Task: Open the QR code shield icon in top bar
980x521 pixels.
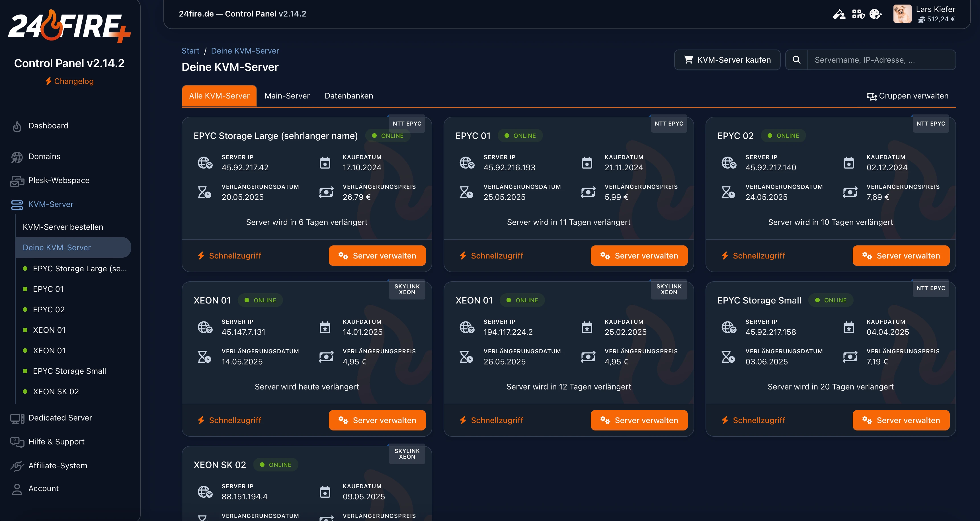Action: (858, 14)
